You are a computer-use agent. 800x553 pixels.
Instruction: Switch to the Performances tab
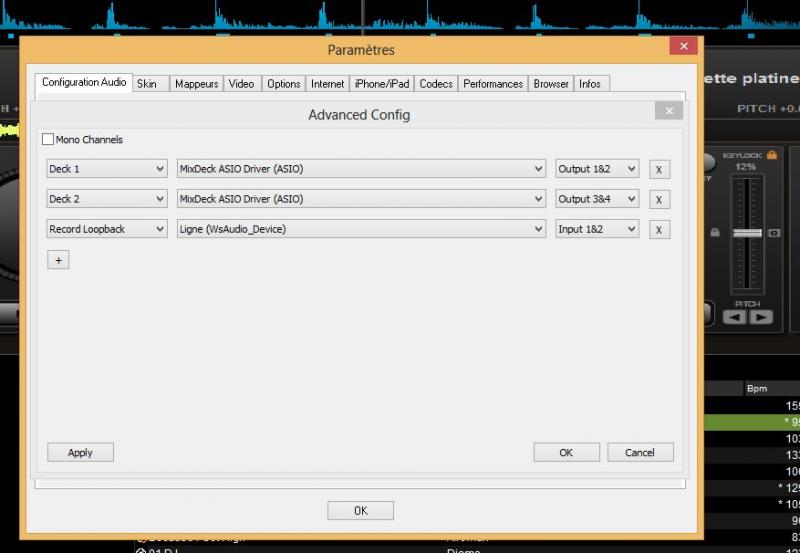(x=493, y=84)
